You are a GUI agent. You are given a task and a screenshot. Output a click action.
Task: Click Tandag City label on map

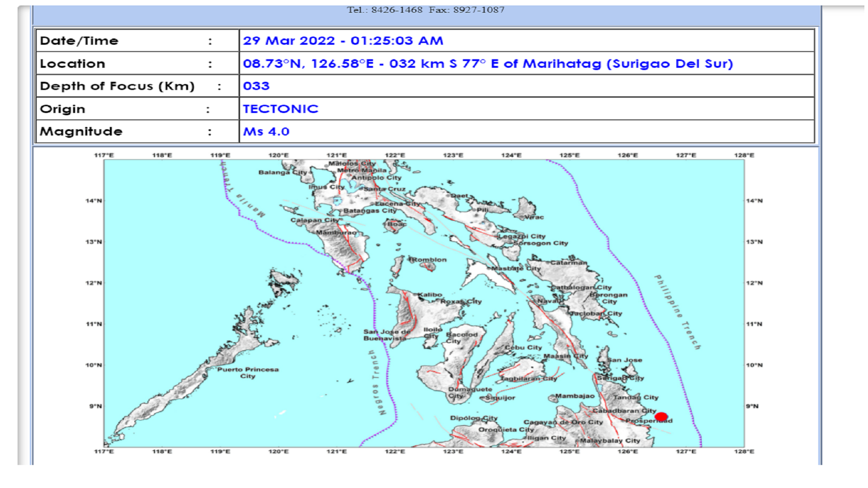636,398
